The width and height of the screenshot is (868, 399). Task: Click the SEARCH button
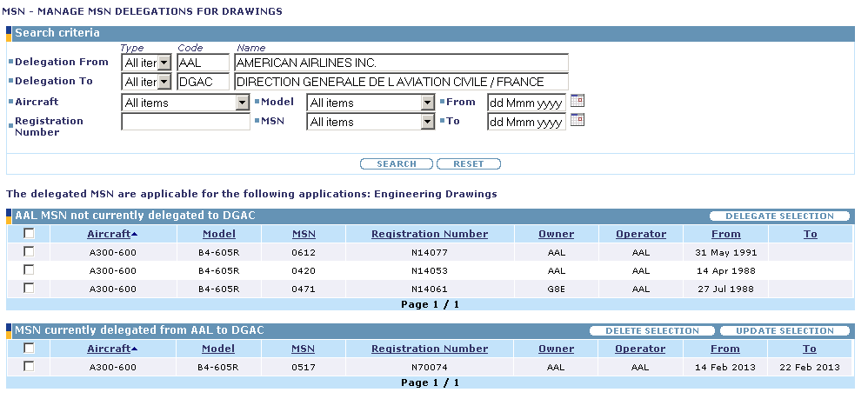point(397,163)
